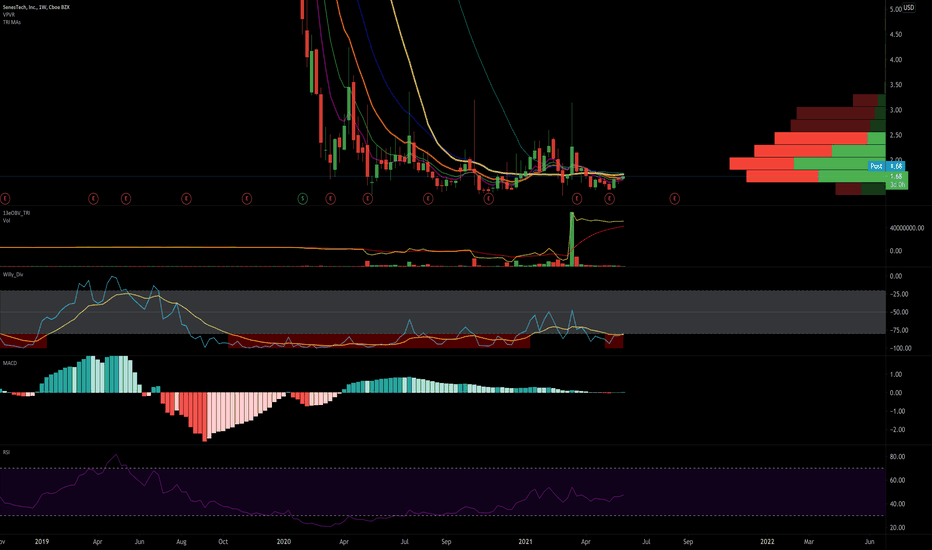Select the TRI MAs indicator label
Screen dimensions: 932x550
point(11,22)
